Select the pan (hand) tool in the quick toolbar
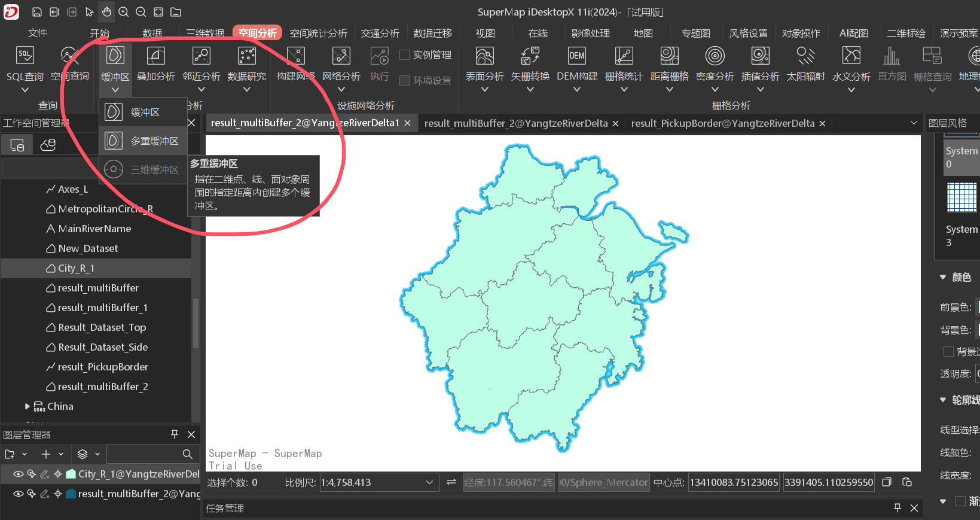The height and width of the screenshot is (520, 980). tap(106, 12)
